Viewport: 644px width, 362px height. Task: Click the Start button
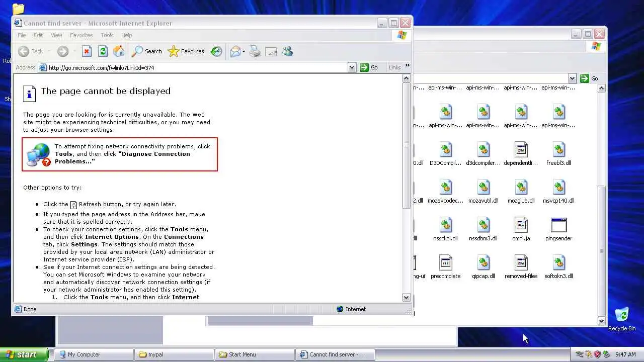point(24,354)
